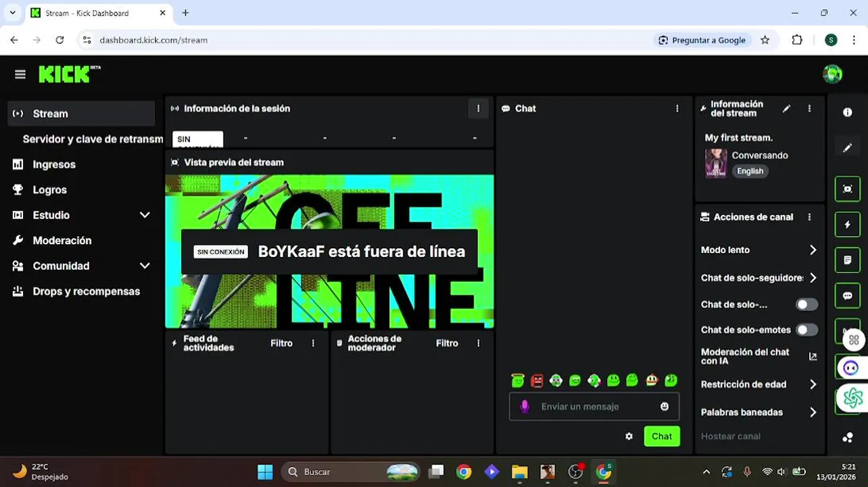Click the purple microphone icon in chat box
The width and height of the screenshot is (868, 487).
(x=525, y=407)
